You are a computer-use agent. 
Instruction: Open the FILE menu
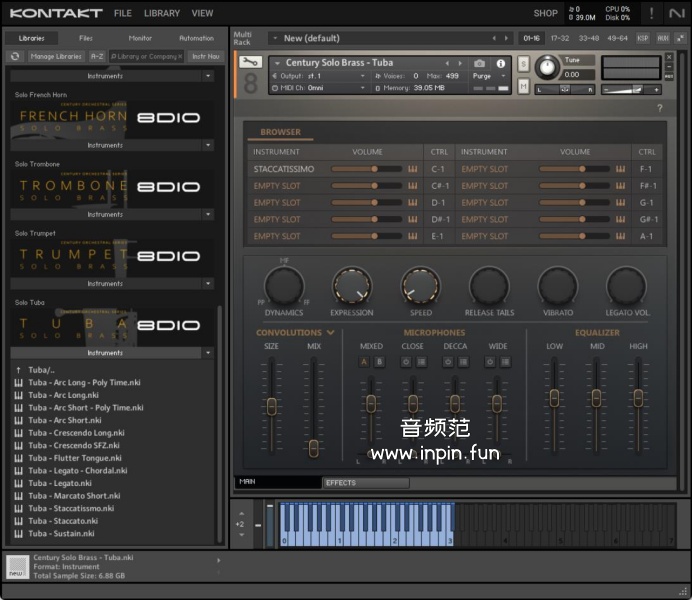(122, 13)
